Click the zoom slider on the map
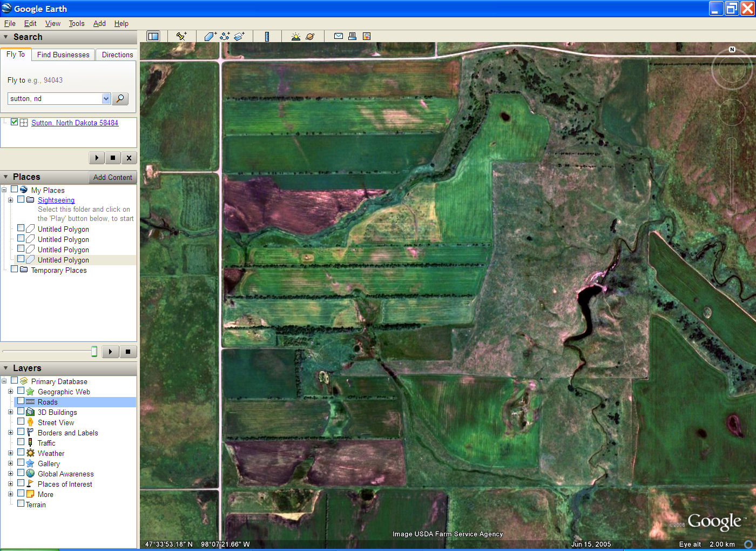756x551 pixels. [732, 176]
